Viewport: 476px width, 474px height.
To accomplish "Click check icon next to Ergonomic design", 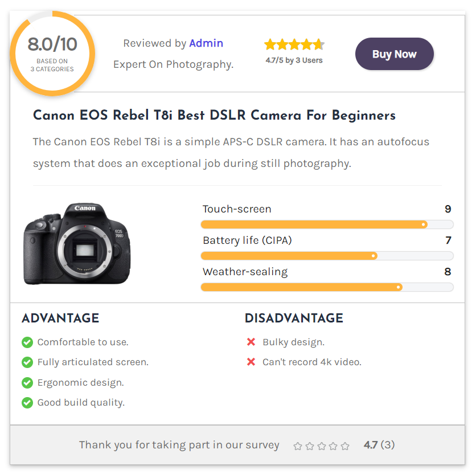I will point(27,383).
